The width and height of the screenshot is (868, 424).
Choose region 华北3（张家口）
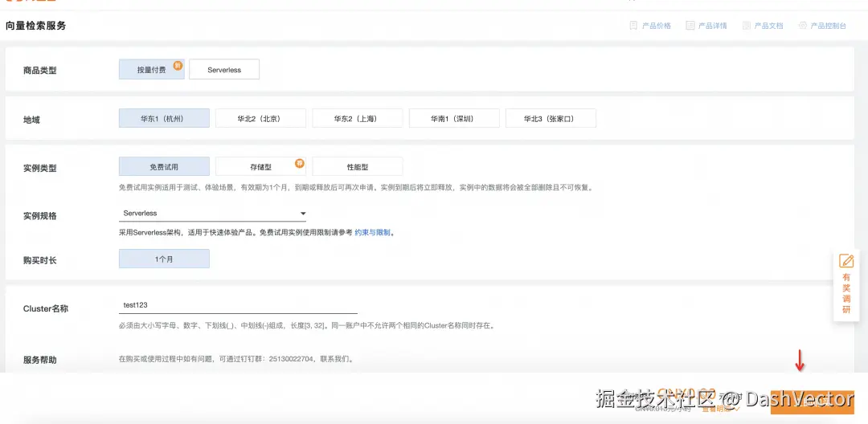point(551,118)
